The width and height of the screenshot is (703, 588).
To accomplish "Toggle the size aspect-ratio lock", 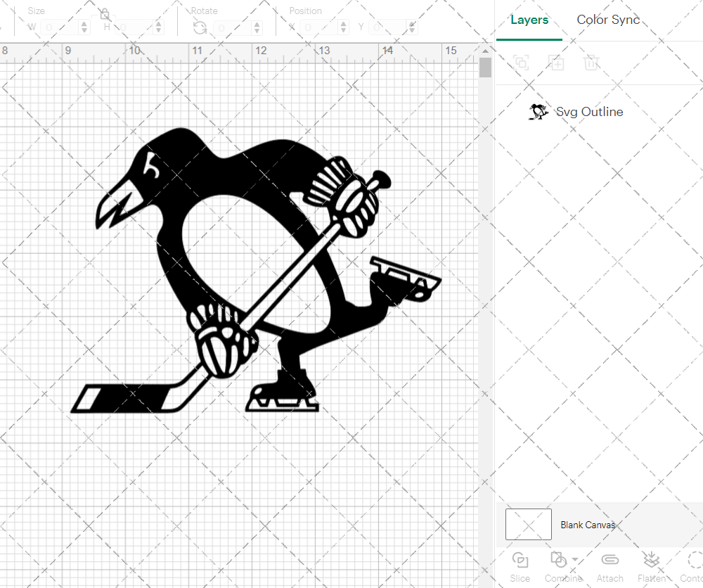I will tap(104, 13).
